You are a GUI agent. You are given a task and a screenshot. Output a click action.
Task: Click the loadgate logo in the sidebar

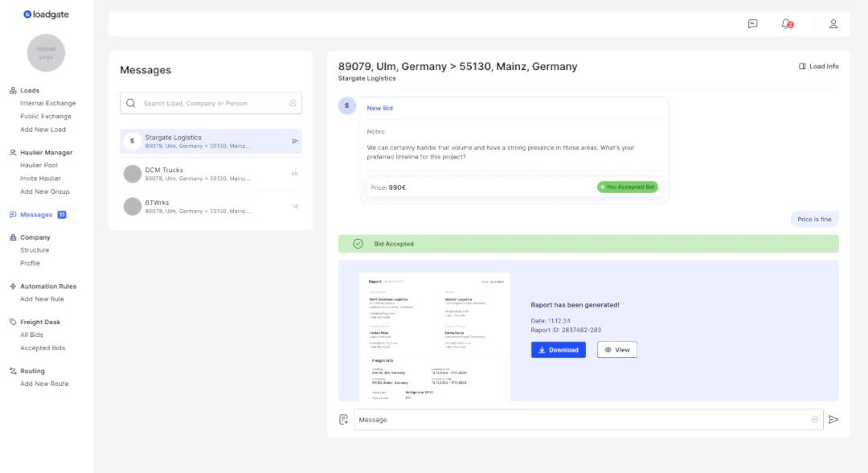tap(46, 14)
